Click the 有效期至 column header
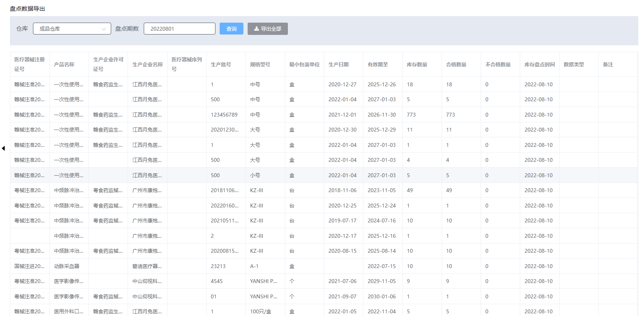Image resolution: width=644 pixels, height=316 pixels. click(378, 64)
